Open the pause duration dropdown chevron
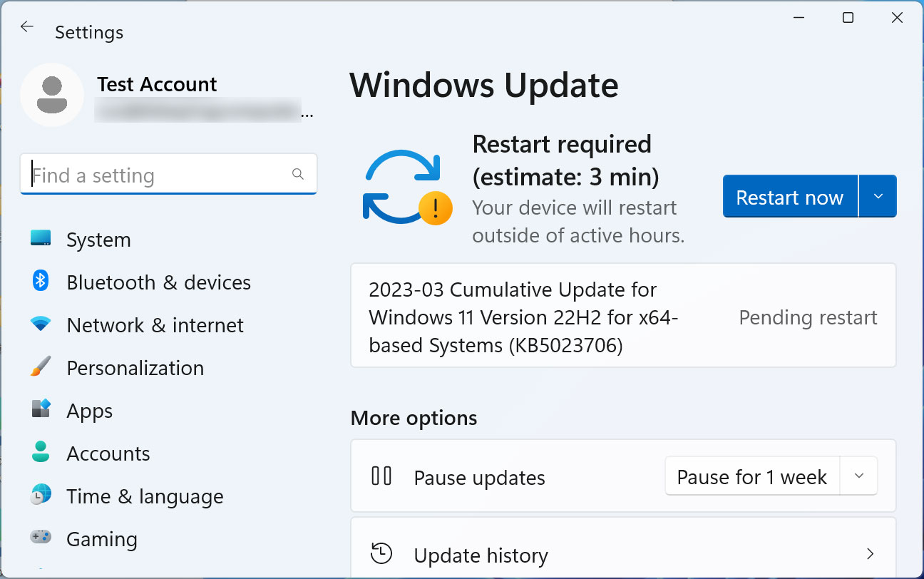The image size is (924, 579). [859, 476]
